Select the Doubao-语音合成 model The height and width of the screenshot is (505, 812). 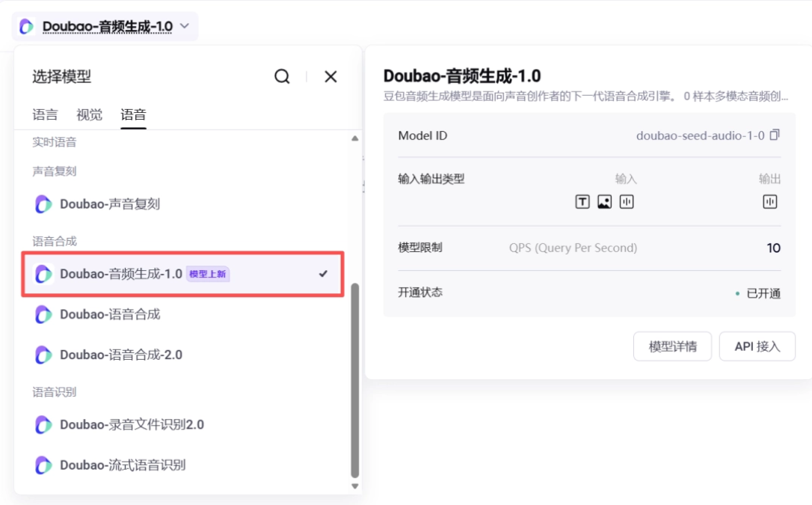coord(182,314)
